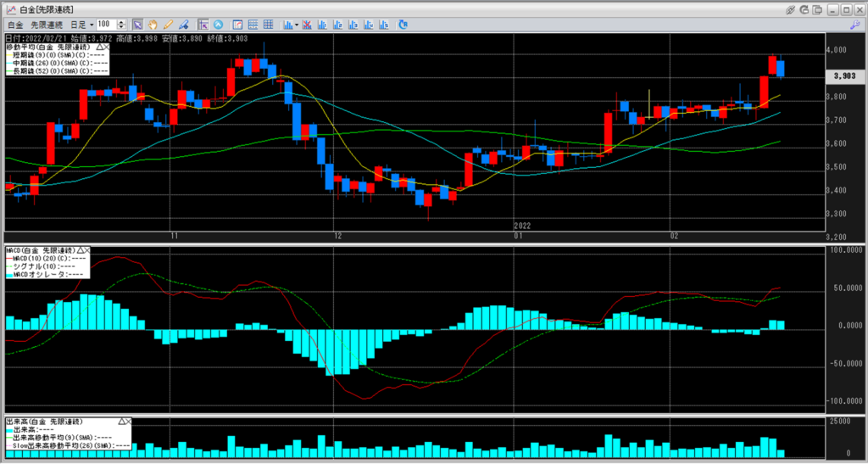Click the chain link icon in title bar
This screenshot has width=868, height=464.
coord(791,9)
